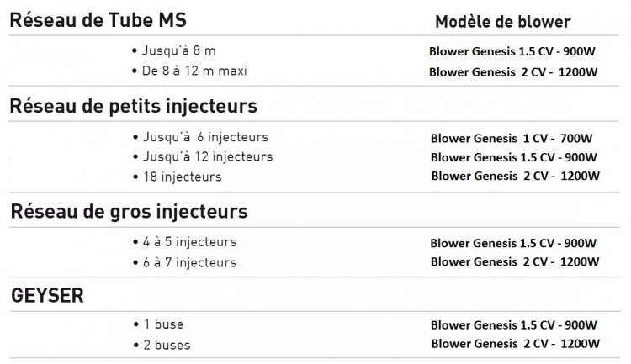
Task: Click "Réseau de gros injecteurs" section heading
Action: click(129, 210)
